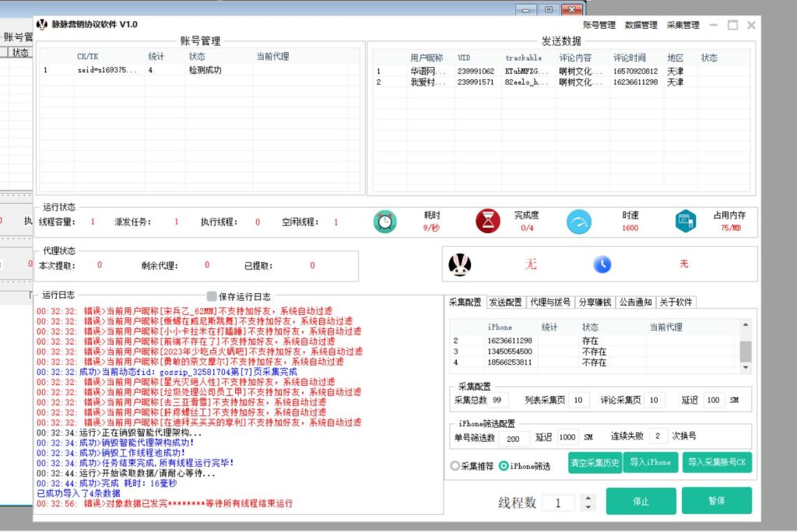The height and width of the screenshot is (532, 797).
Task: Click the rabbit logo in the 代理状态 panel
Action: [x=459, y=264]
